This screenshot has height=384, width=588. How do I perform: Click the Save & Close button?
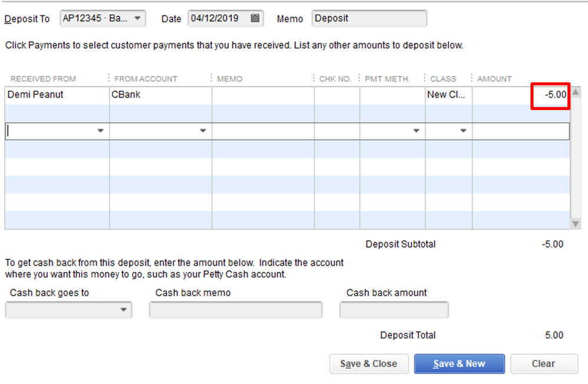point(368,364)
